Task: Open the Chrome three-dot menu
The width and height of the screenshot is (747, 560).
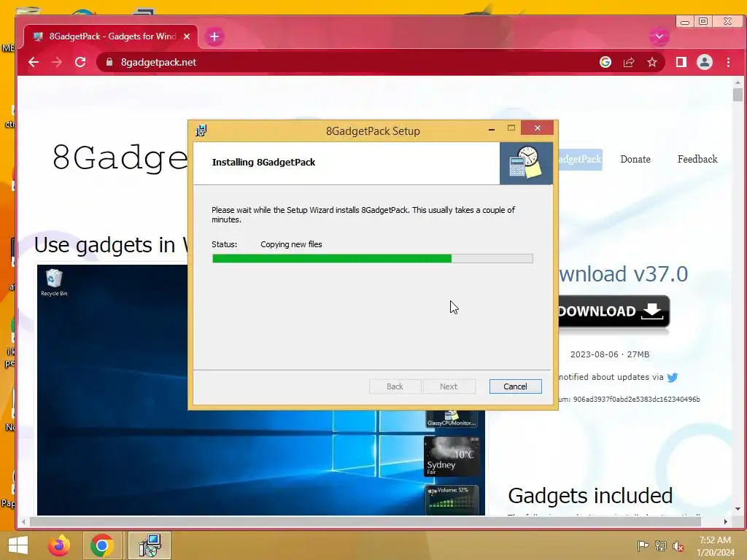Action: click(x=729, y=63)
